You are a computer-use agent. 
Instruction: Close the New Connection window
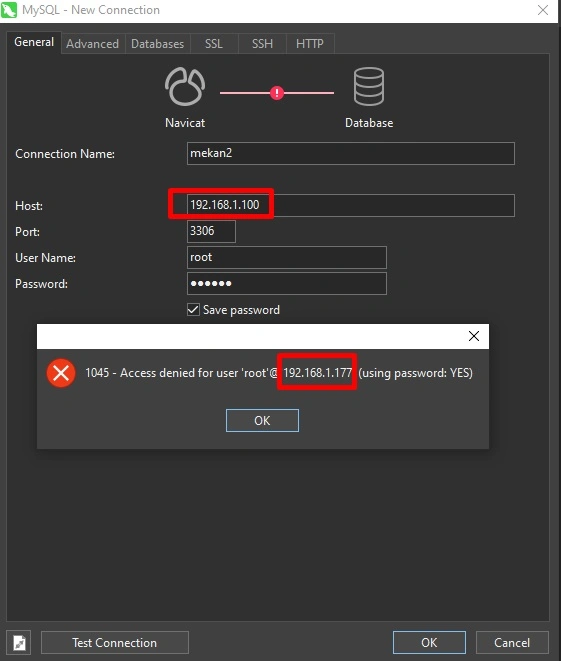543,10
